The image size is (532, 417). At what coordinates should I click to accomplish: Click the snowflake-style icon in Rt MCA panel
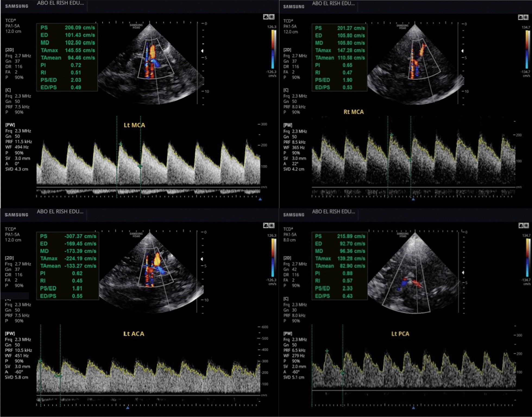(526, 17)
